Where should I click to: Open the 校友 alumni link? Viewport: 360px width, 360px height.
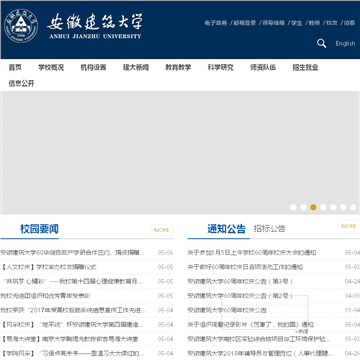coord(332,23)
